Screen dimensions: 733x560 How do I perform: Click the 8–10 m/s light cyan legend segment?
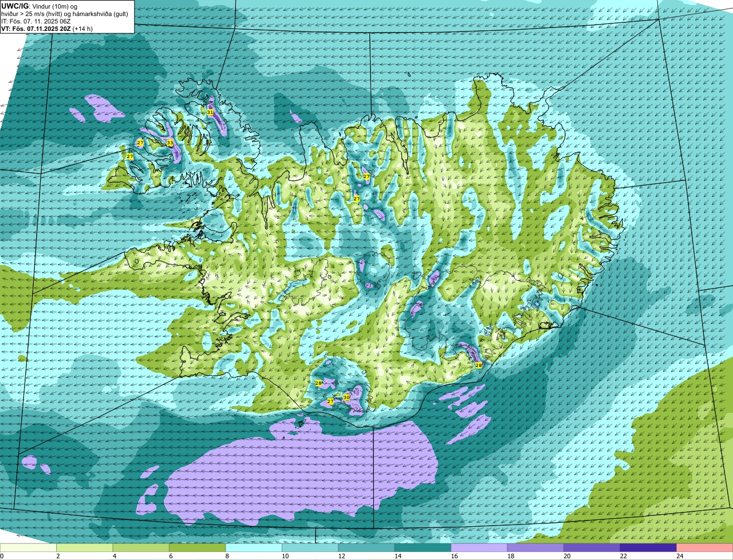[255, 548]
